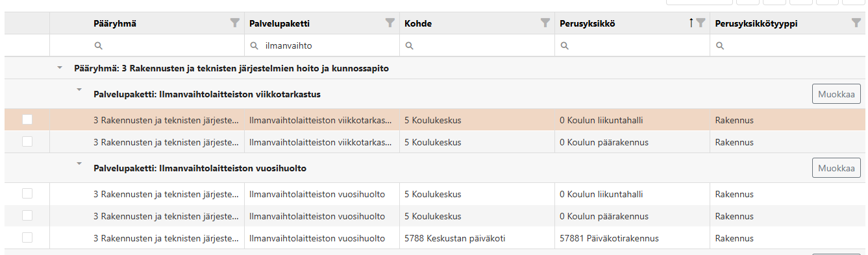Open filter icon in Perusyksikkötyyppi column header
The width and height of the screenshot is (868, 255).
point(856,23)
